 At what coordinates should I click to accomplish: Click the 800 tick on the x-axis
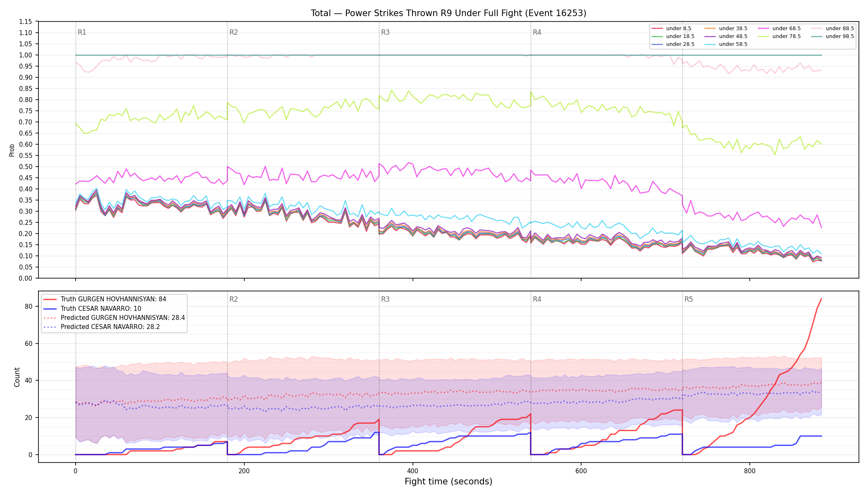point(750,471)
